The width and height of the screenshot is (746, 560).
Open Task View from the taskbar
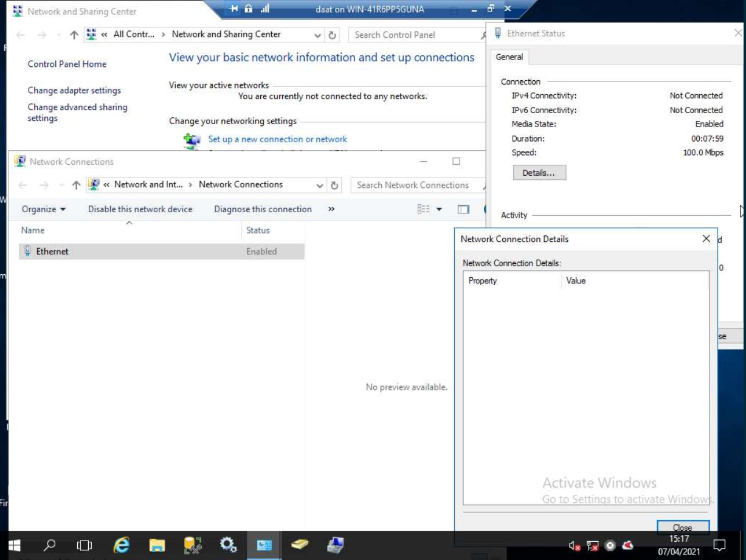click(x=85, y=545)
